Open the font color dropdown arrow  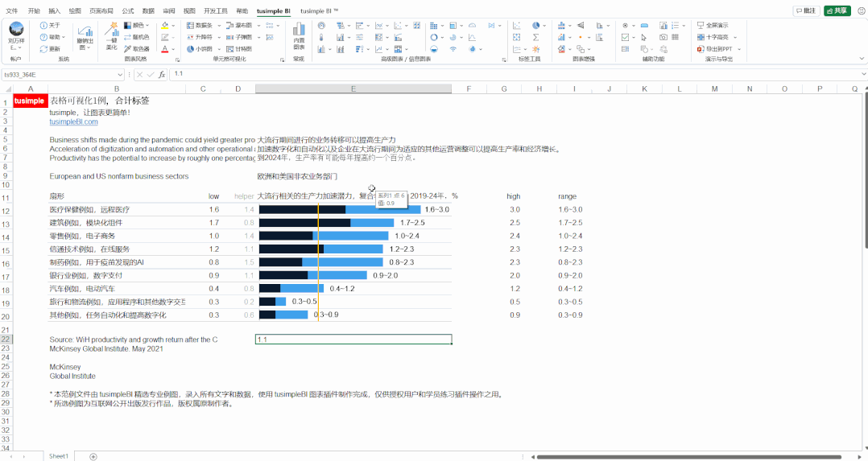tap(173, 49)
